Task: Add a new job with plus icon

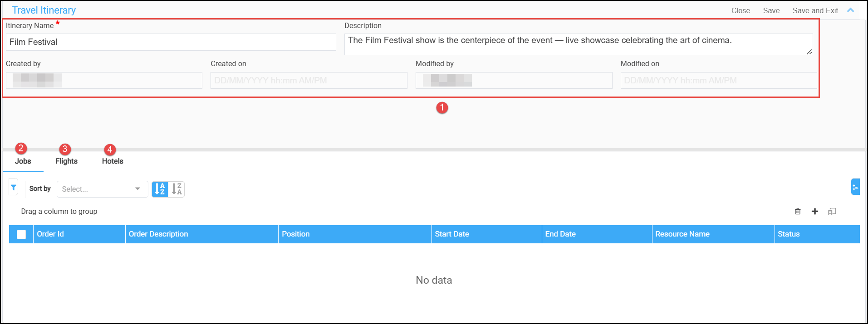Action: tap(815, 212)
